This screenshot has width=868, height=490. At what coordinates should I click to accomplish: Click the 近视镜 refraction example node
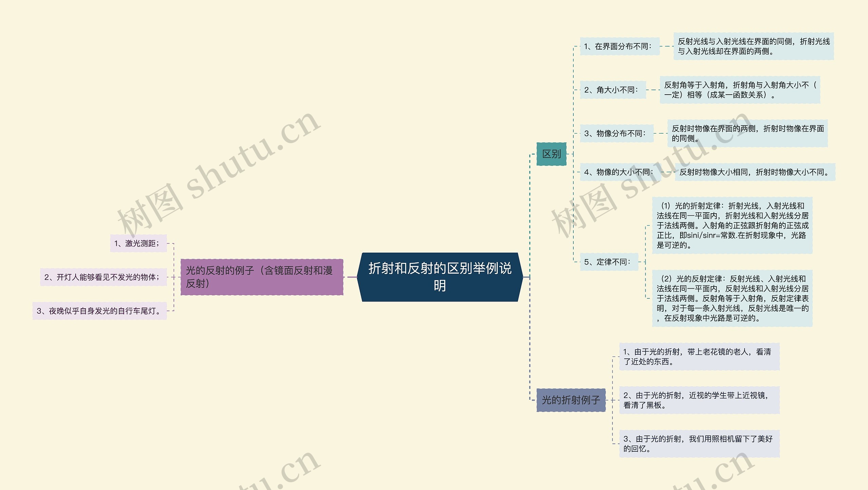click(699, 400)
